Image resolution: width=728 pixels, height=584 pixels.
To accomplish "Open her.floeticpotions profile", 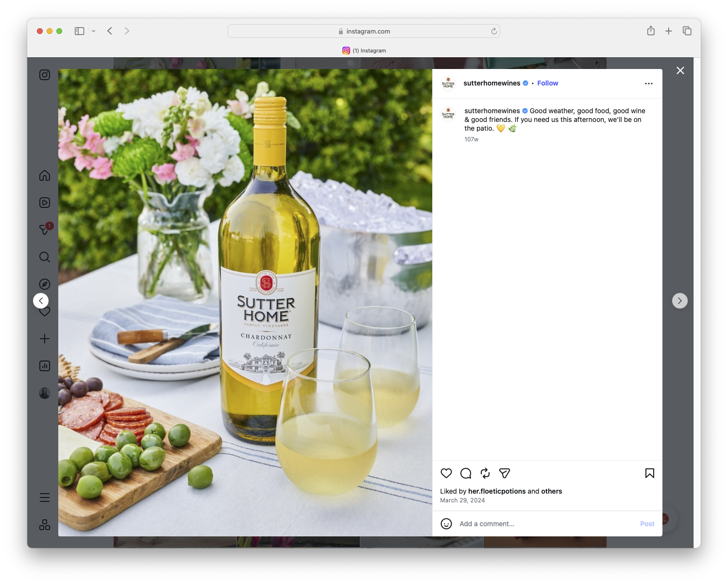I will [x=496, y=491].
